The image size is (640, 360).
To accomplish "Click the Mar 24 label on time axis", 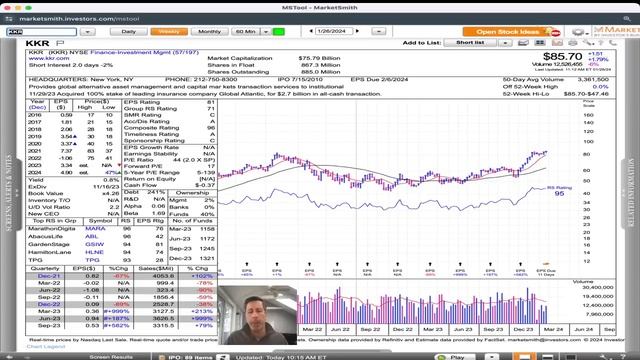I will click(x=553, y=329).
